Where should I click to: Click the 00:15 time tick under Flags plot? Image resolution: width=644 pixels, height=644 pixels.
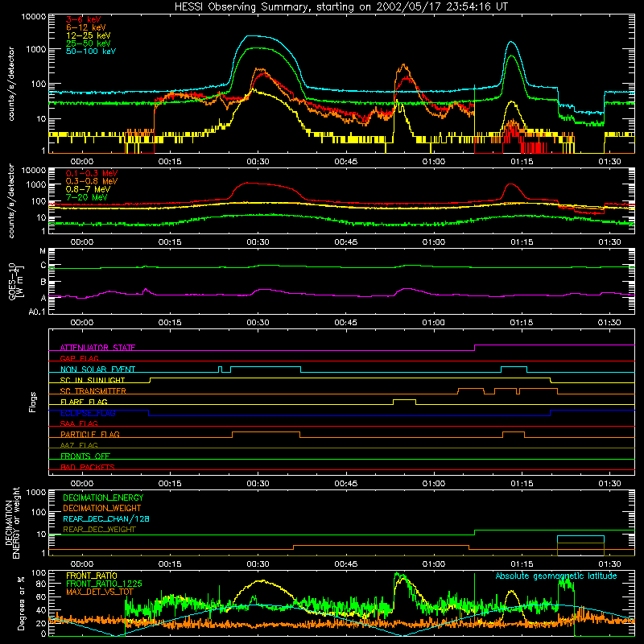(170, 484)
